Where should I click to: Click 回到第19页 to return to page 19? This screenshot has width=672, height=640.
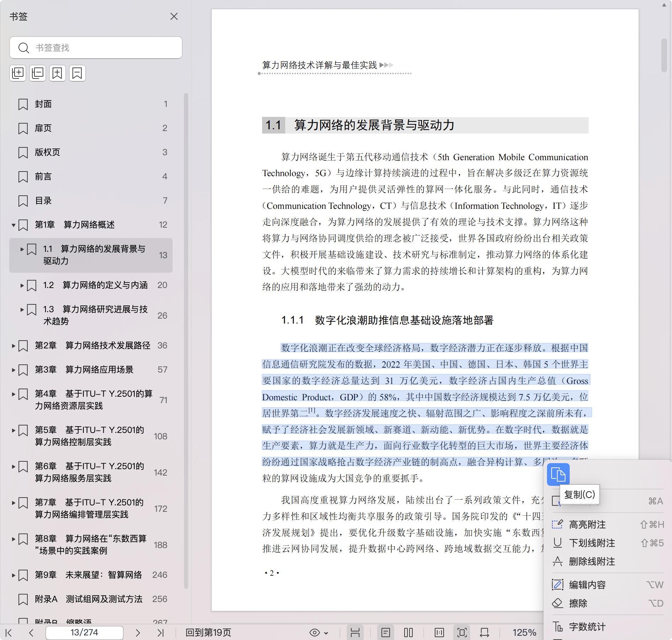point(208,633)
